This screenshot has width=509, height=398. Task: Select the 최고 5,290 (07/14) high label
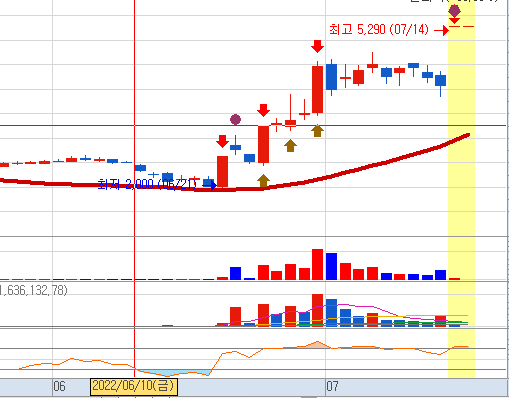(379, 30)
